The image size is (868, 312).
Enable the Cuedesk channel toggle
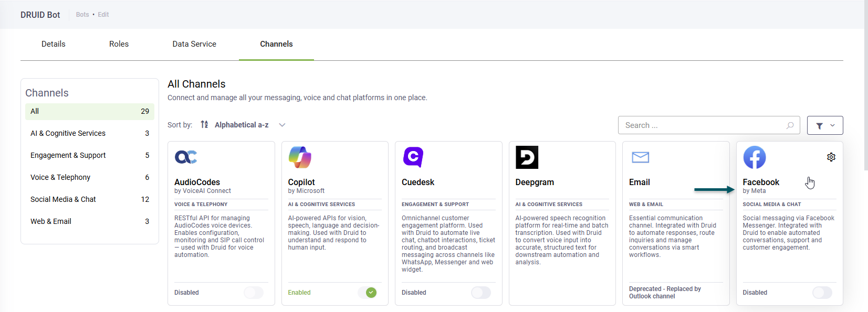tap(480, 293)
